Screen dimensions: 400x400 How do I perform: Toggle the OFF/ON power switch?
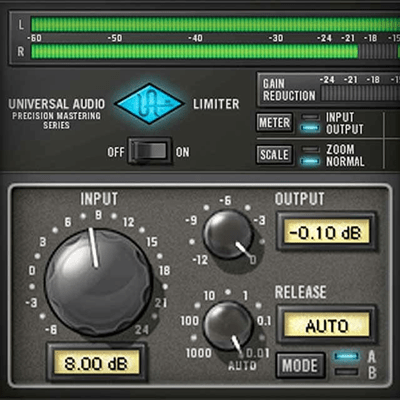click(x=150, y=152)
